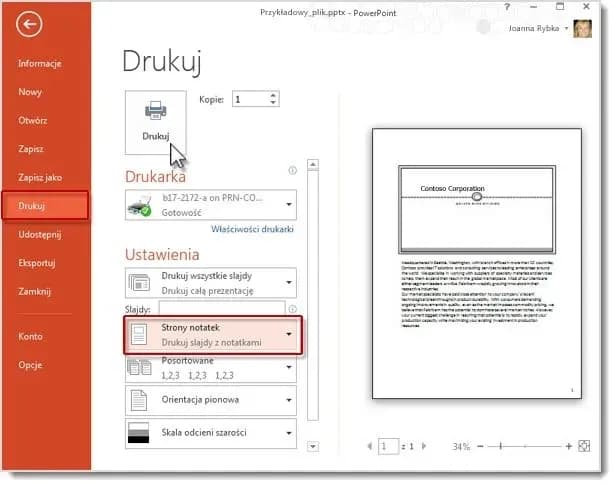Click the printer info icon beside Drukarka
This screenshot has height=484, width=613.
(x=292, y=171)
